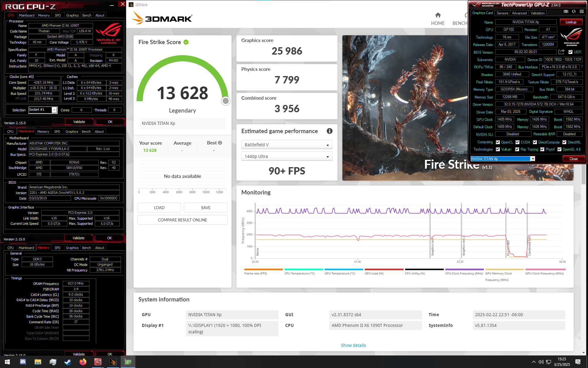
Task: Click the taskbar clock showing 15:23
Action: (x=562, y=362)
